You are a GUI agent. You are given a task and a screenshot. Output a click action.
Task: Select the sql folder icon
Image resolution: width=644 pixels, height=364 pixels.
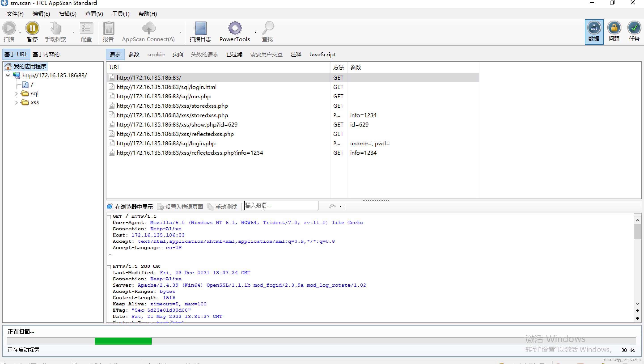point(25,93)
